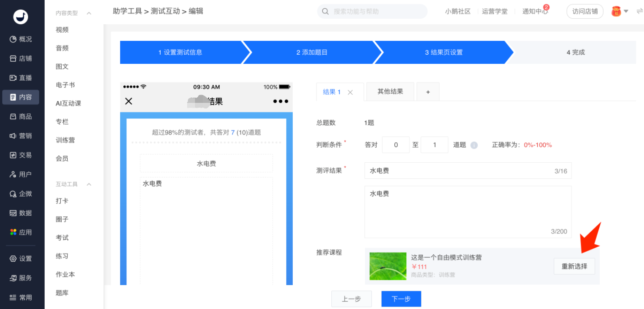
Task: Click the Xiaoe-tech logo icon
Action: 21,16
